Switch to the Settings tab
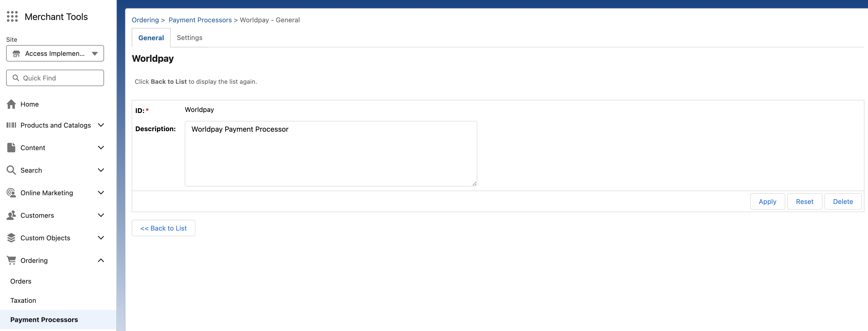The height and width of the screenshot is (331, 868). click(x=189, y=38)
